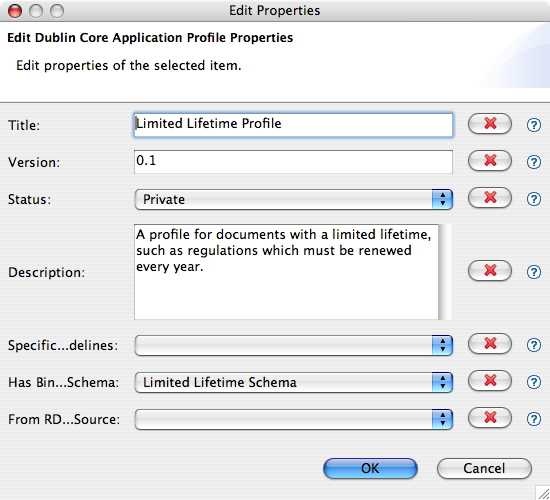Open help for the Title field

point(534,125)
